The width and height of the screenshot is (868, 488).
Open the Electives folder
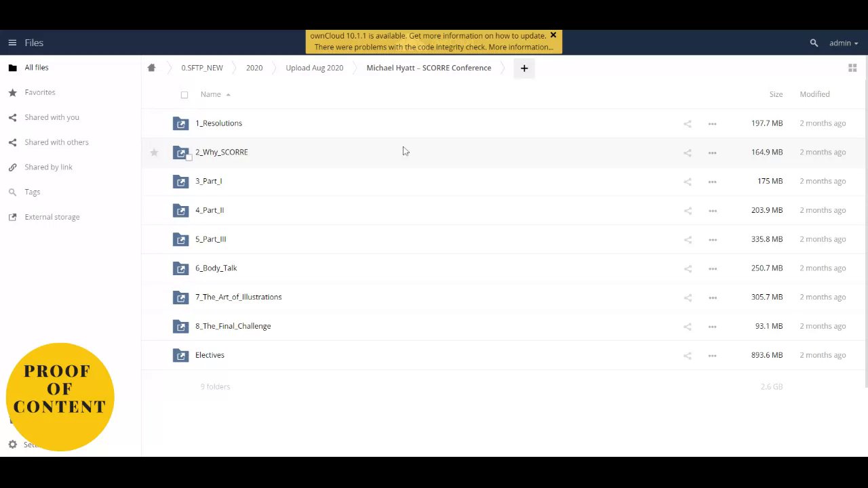click(210, 355)
